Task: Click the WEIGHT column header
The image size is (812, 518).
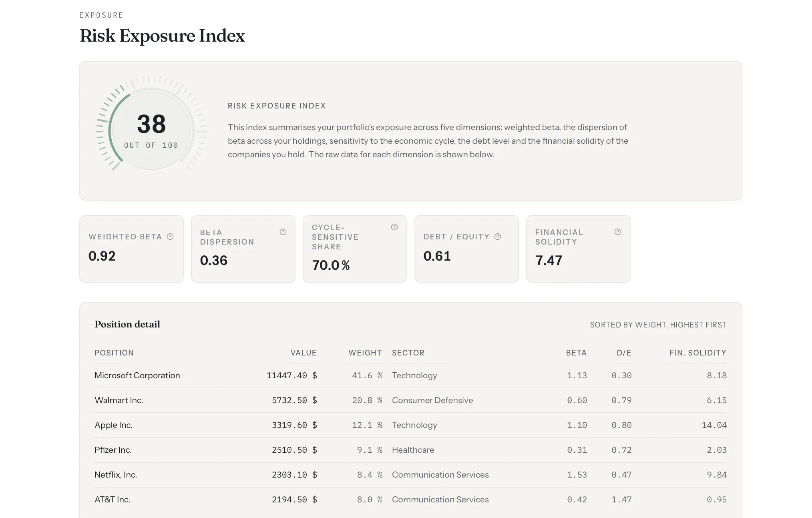Action: (365, 353)
